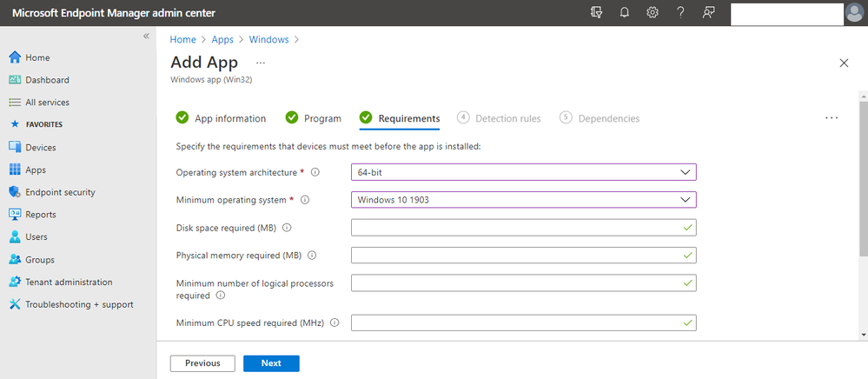Open the settings gear in header
The width and height of the screenshot is (868, 379).
(653, 13)
